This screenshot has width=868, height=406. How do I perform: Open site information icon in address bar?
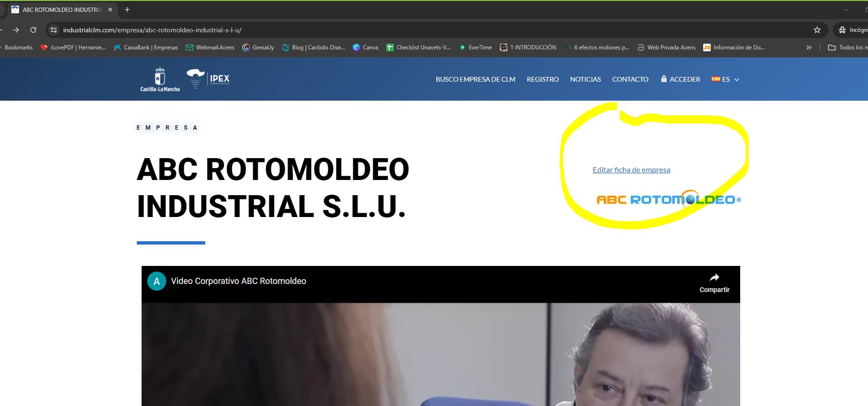[54, 30]
